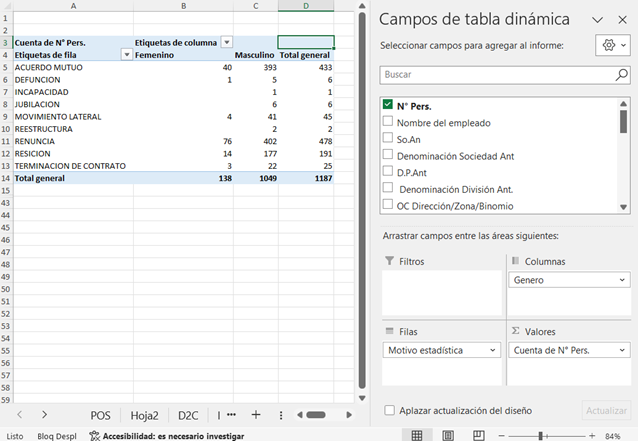This screenshot has width=638, height=441.
Task: Click the Actualizar button
Action: pos(606,410)
